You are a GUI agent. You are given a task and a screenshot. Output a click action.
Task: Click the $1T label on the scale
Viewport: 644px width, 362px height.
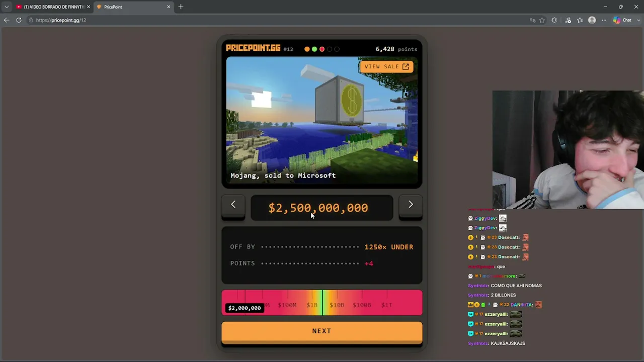(x=386, y=305)
